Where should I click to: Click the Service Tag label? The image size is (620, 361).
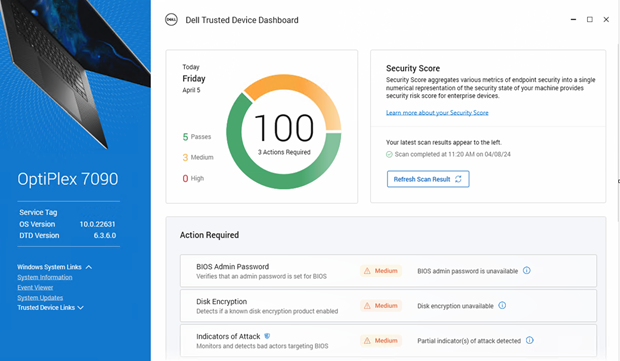(38, 212)
